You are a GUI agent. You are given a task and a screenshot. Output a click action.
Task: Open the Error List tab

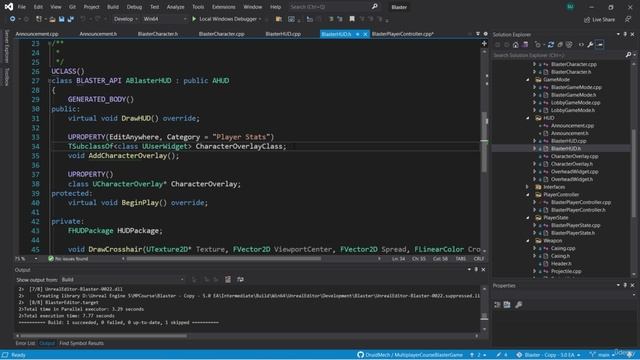25,343
